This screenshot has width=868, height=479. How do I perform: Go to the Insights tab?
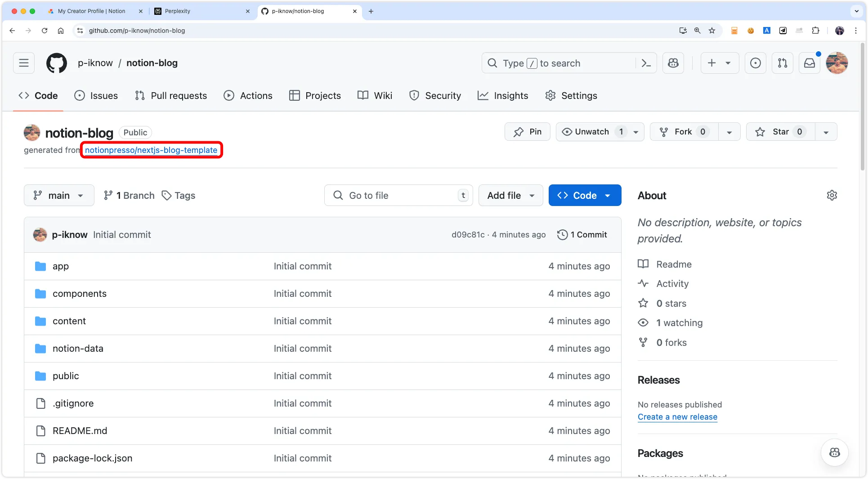pyautogui.click(x=503, y=95)
